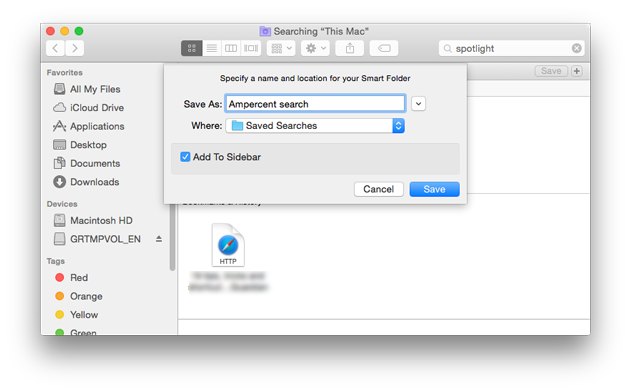Zoom the window with green button

[79, 31]
